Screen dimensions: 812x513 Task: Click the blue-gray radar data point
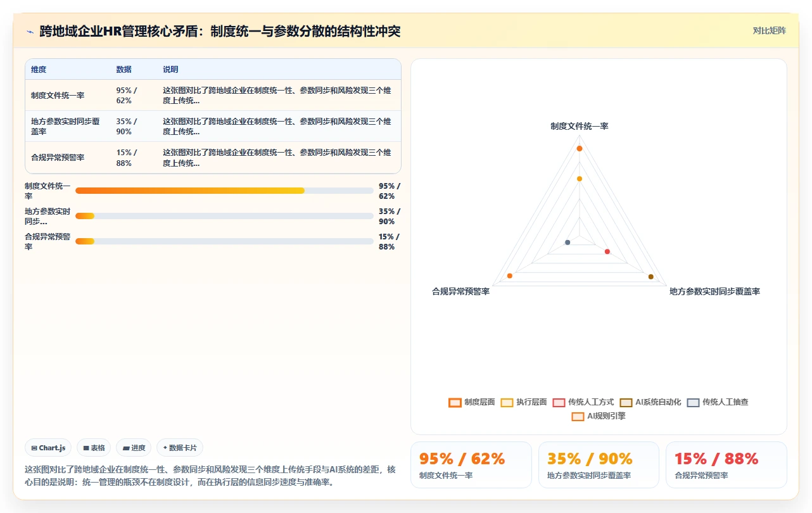pos(568,243)
